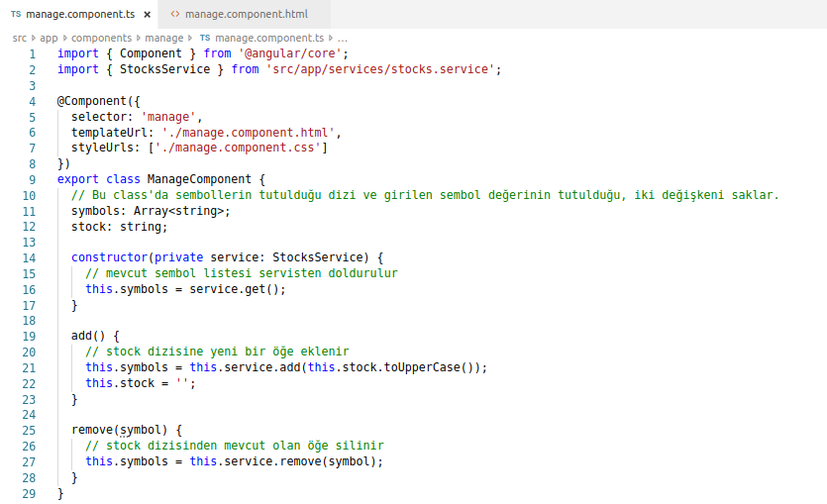Click line number 25 in the gutter
The height and width of the screenshot is (504, 827).
coord(29,431)
